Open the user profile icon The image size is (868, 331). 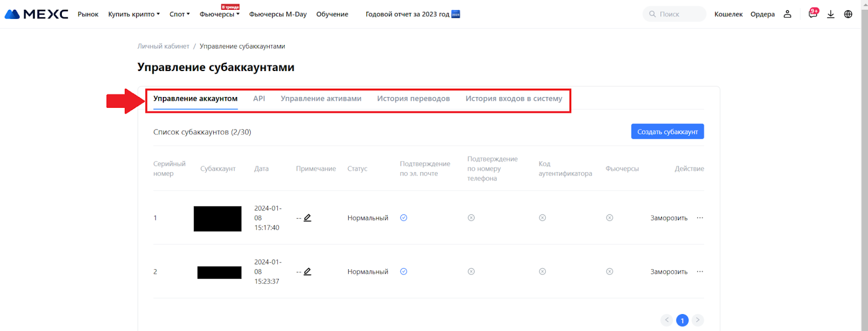(x=787, y=14)
